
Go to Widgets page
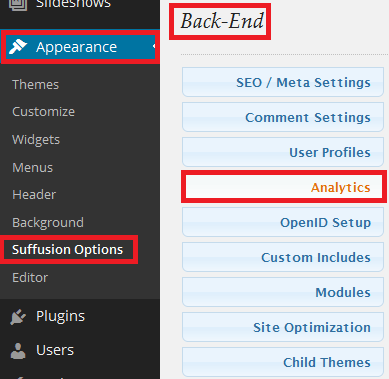tap(36, 140)
